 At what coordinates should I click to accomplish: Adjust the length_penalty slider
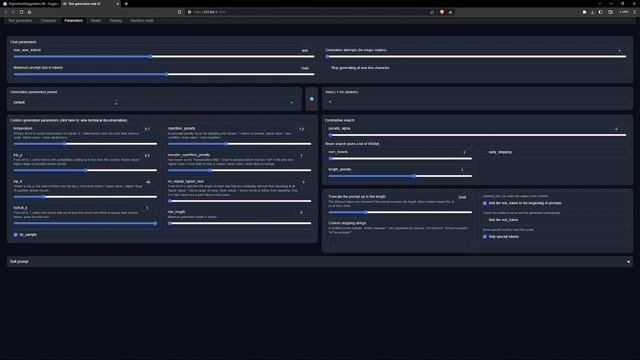[x=400, y=176]
